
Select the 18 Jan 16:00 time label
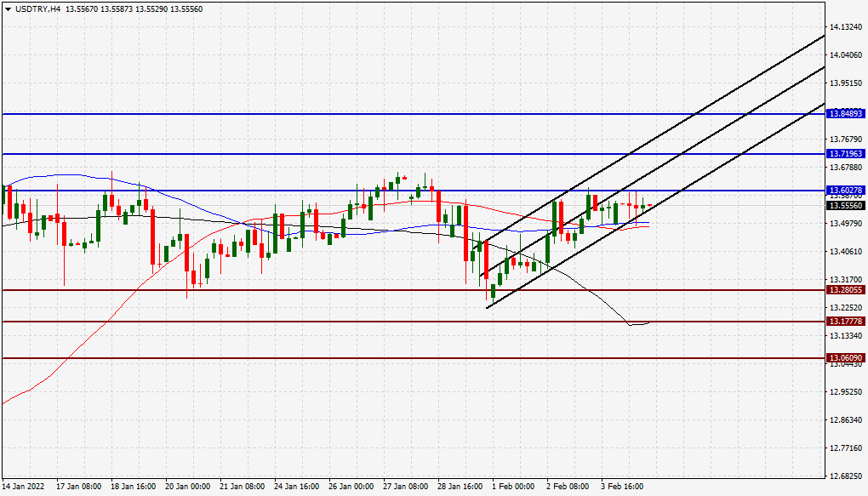pyautogui.click(x=133, y=487)
